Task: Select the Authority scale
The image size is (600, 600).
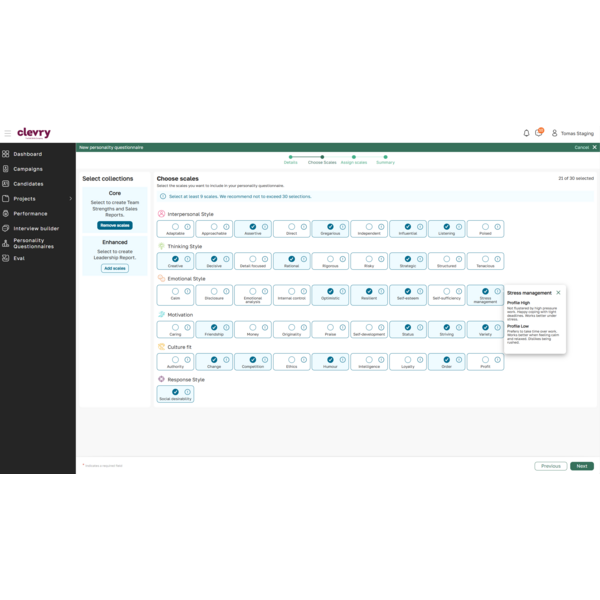Action: 175,360
